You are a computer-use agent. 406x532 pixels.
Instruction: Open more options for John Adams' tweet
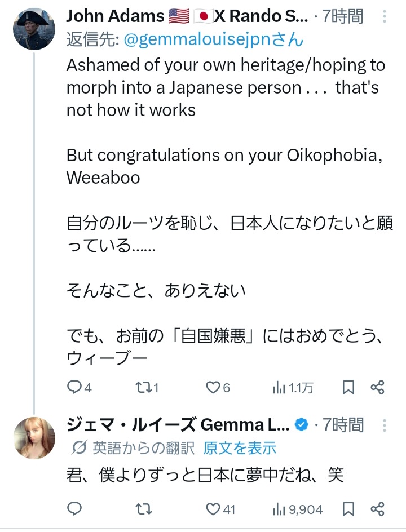(x=386, y=17)
